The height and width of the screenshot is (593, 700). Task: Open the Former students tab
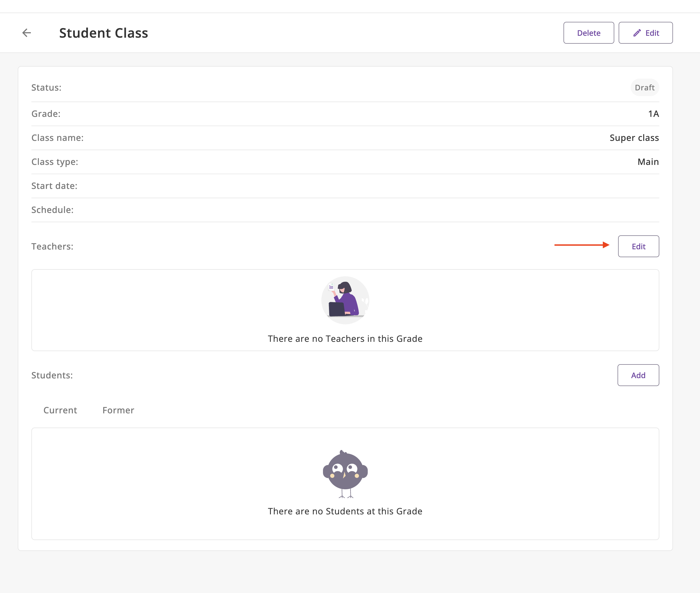(x=118, y=410)
